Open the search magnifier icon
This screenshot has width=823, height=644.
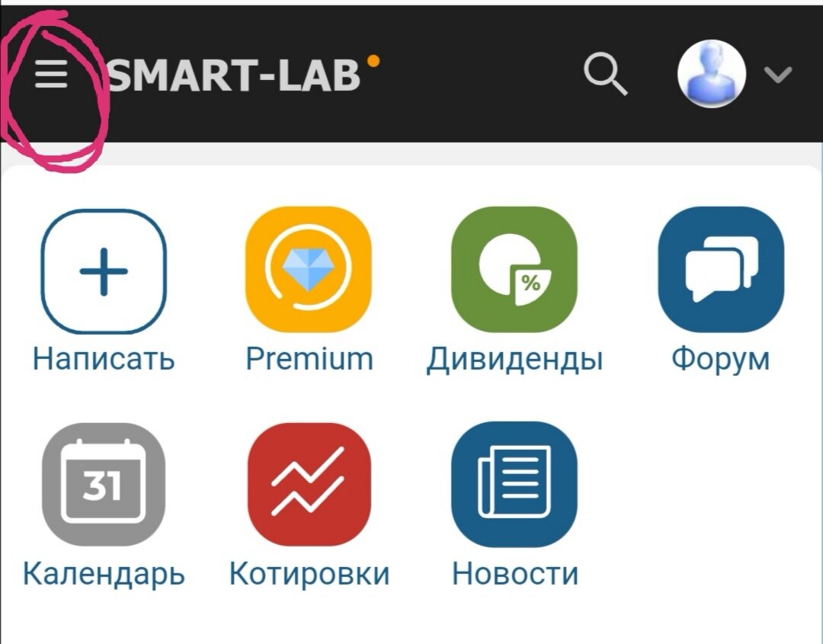(606, 73)
